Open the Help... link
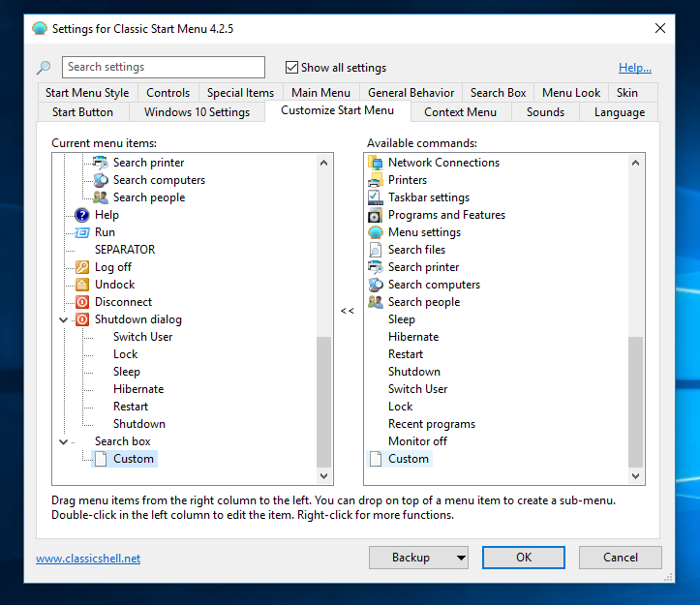This screenshot has height=605, width=700. point(635,68)
